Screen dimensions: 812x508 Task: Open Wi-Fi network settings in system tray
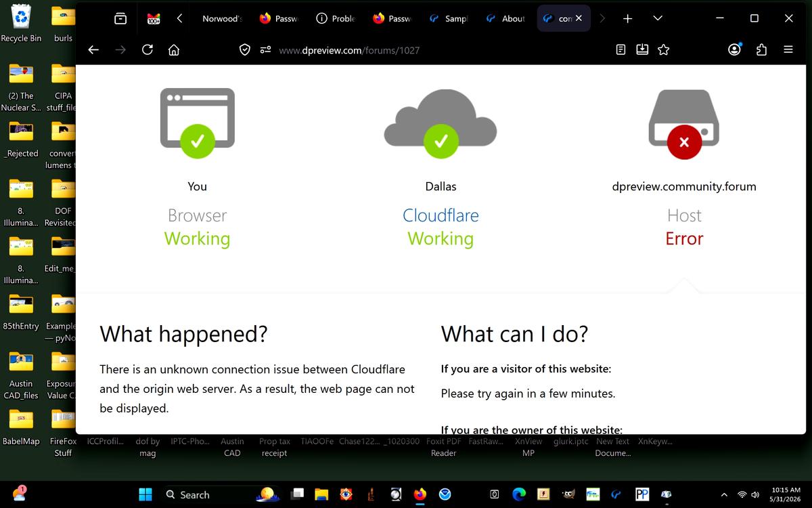[742, 494]
